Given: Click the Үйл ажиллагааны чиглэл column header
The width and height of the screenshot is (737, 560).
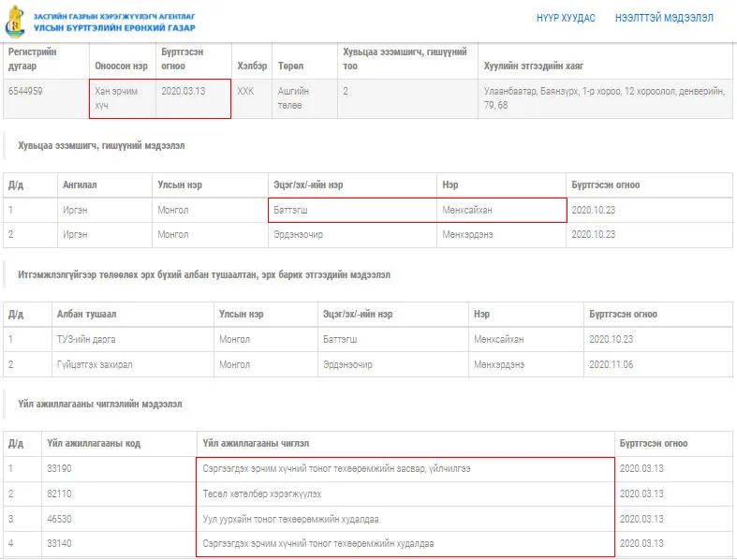Looking at the screenshot, I should [x=256, y=443].
